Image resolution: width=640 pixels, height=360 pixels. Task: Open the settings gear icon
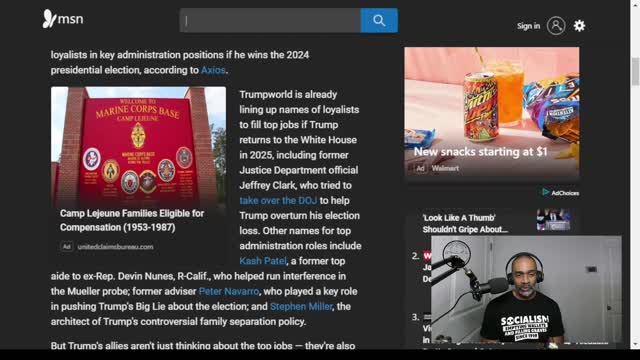tap(579, 26)
